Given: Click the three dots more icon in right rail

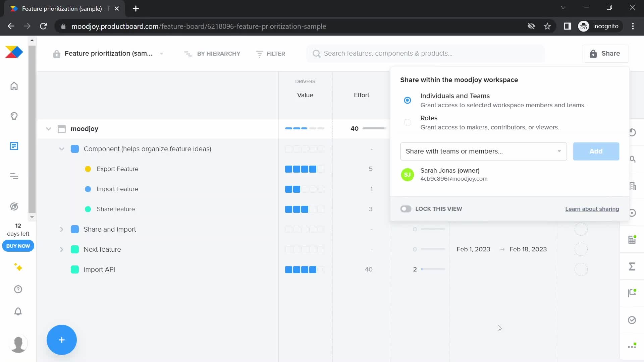Looking at the screenshot, I should [x=632, y=346].
